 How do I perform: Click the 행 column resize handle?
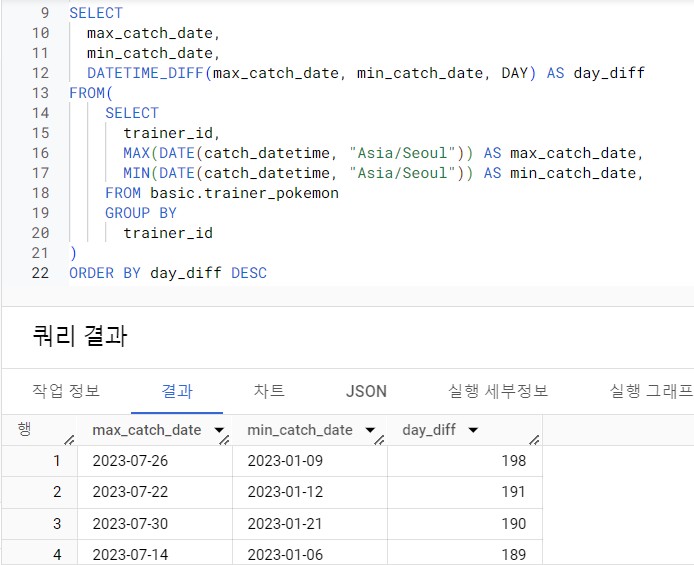pyautogui.click(x=69, y=440)
